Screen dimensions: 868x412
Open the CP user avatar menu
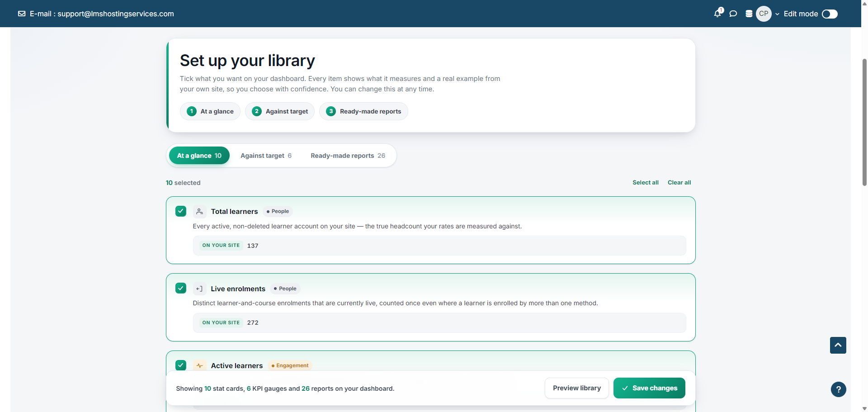point(764,14)
